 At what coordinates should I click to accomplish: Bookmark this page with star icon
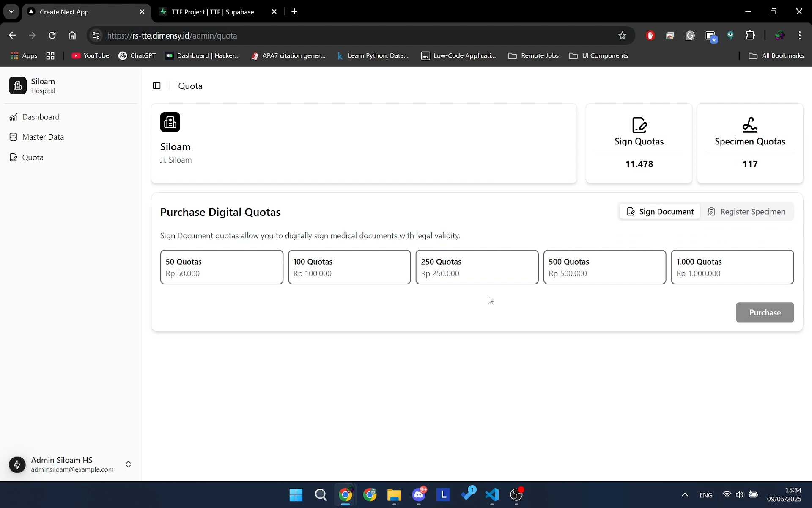pyautogui.click(x=622, y=36)
